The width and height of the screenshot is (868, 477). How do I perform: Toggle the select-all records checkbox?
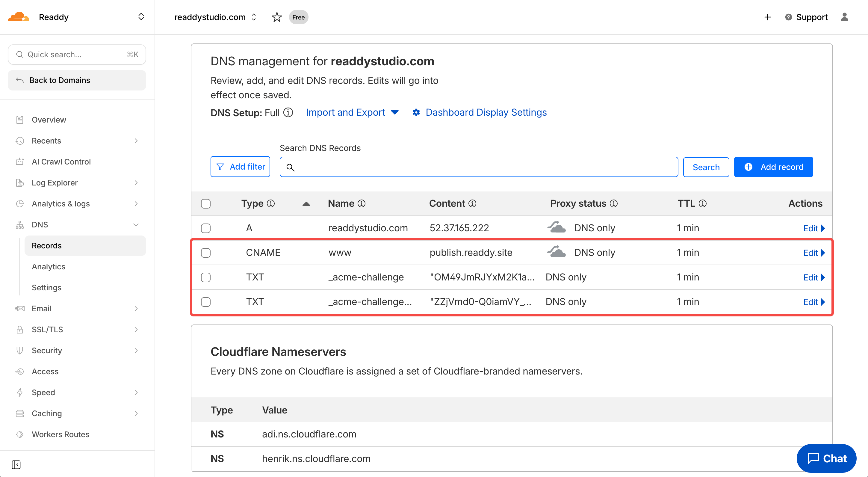pos(205,204)
